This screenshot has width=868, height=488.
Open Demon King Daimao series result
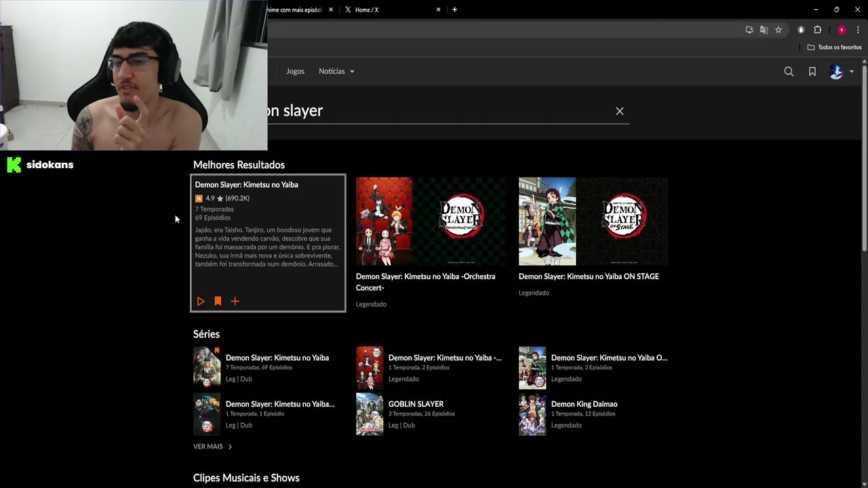pyautogui.click(x=593, y=414)
